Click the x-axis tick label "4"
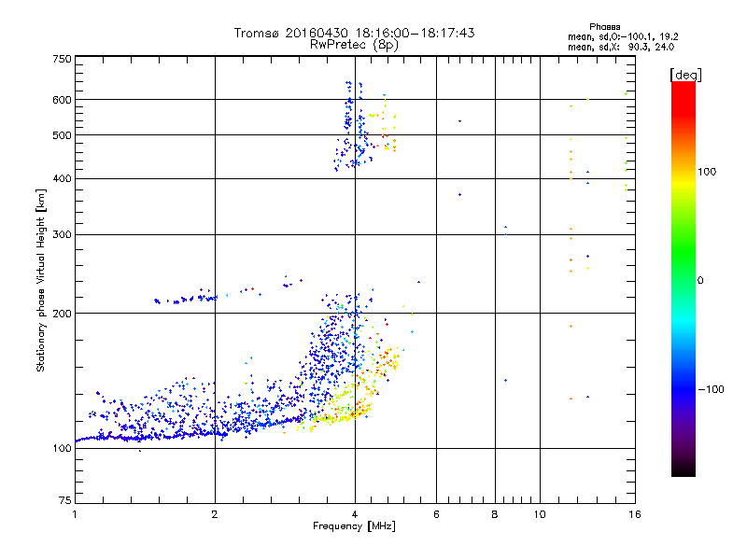Image resolution: width=747 pixels, height=560 pixels. point(355,514)
